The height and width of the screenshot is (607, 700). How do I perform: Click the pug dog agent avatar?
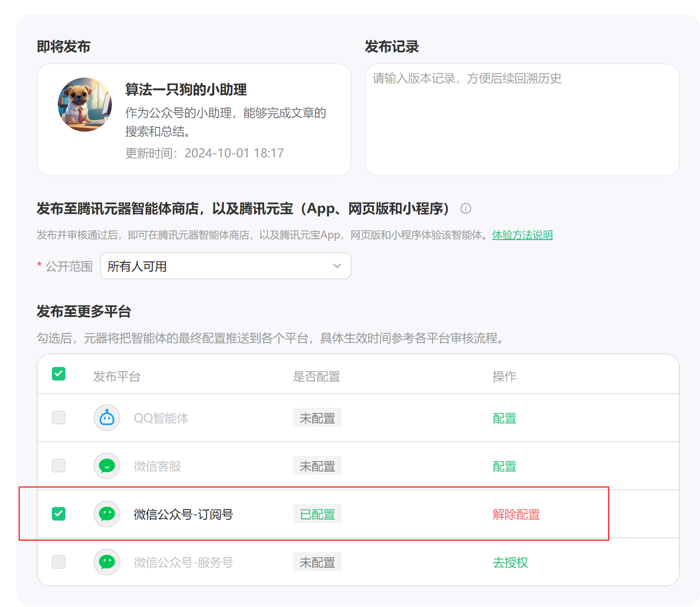tap(85, 104)
